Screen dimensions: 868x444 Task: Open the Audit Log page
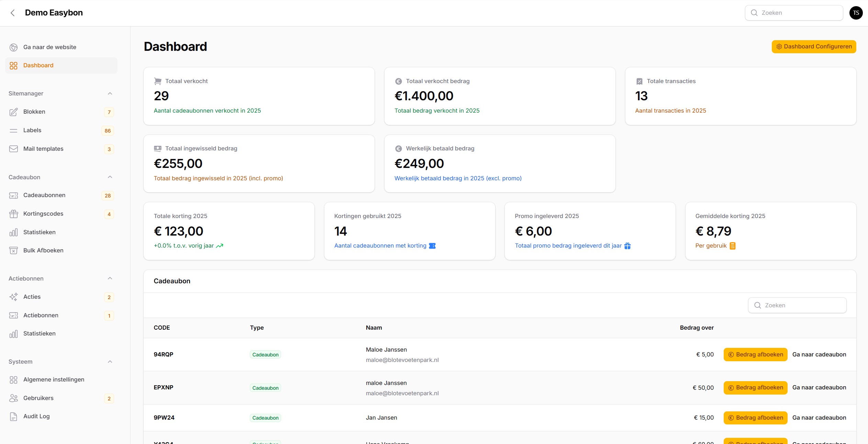pos(36,416)
